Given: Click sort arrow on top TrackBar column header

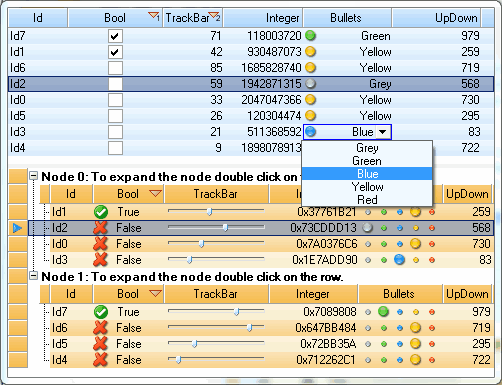Looking at the screenshot, I should point(215,15).
